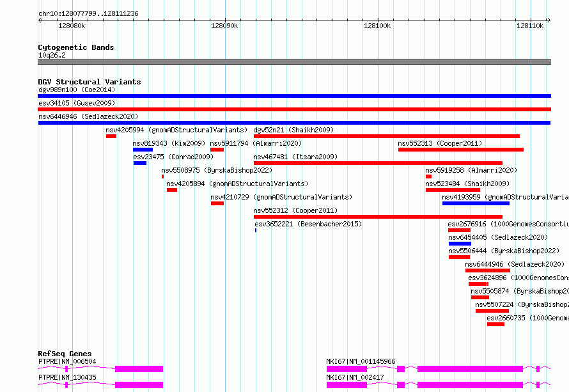The width and height of the screenshot is (569, 392).
Task: Select the nsv4193959 blue variant bar
Action: tap(476, 203)
